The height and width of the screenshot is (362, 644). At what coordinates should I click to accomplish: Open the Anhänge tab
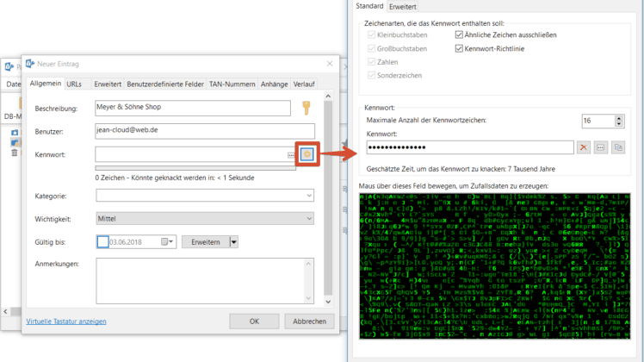click(x=274, y=84)
